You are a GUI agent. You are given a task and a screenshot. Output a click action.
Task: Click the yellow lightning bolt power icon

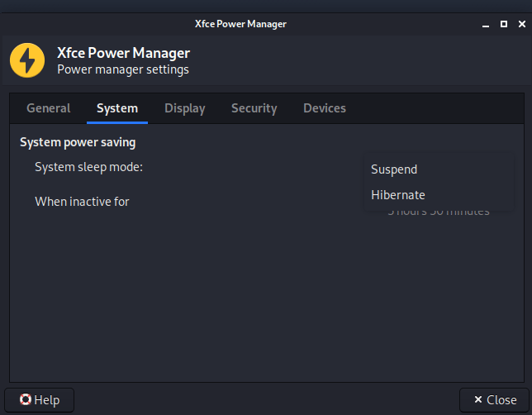pyautogui.click(x=27, y=60)
